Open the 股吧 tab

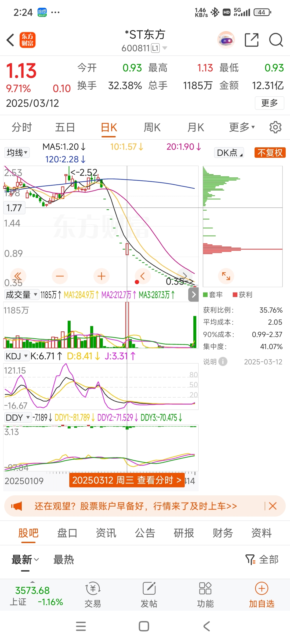tap(28, 533)
